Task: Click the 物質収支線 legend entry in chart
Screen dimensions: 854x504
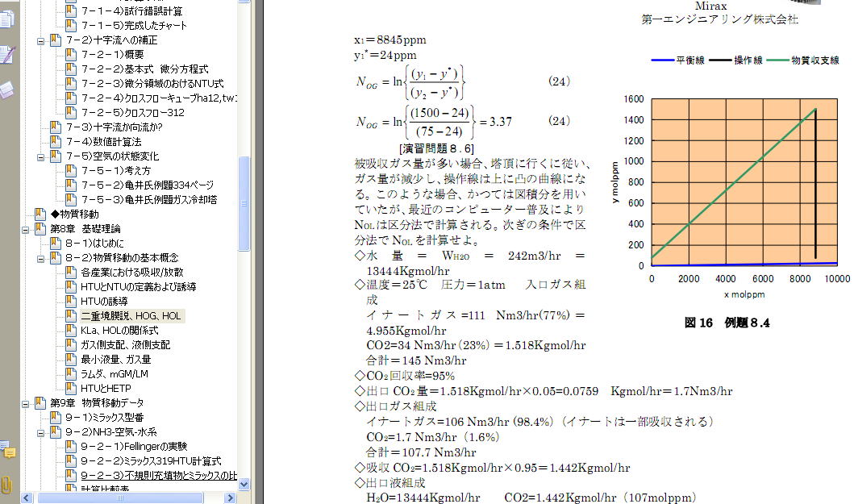Action: tap(803, 60)
